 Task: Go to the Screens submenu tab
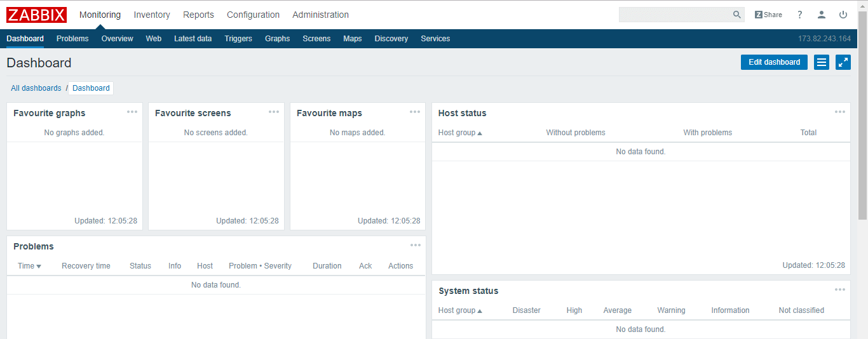[x=316, y=39]
